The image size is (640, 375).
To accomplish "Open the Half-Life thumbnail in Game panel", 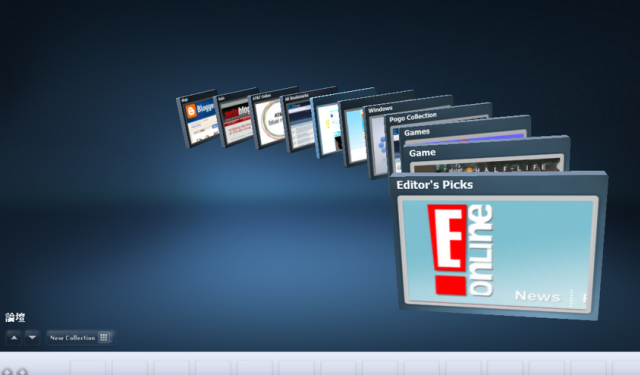I will coord(487,165).
